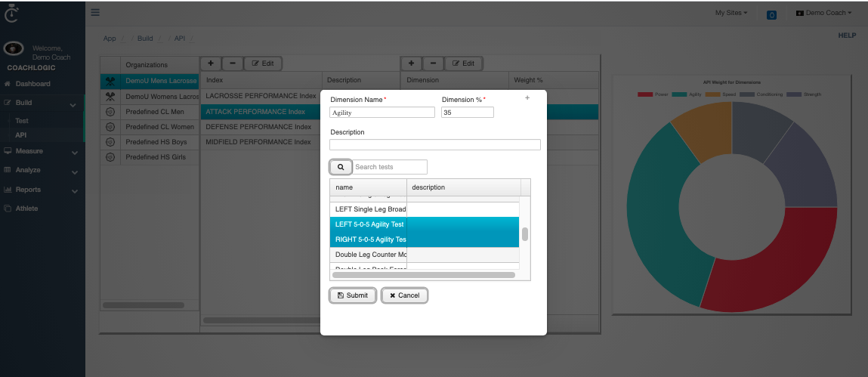Open the Demo Coach user dropdown
Image resolution: width=868 pixels, height=377 pixels.
(x=823, y=13)
